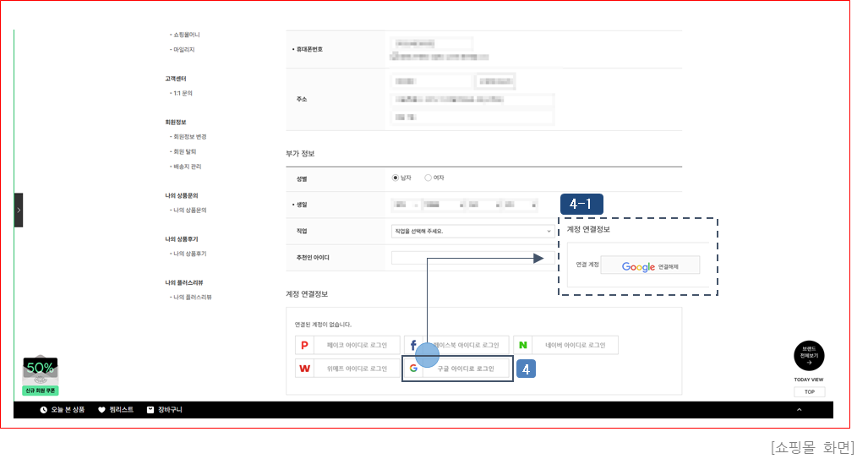The image size is (868, 470).
Task: Expand the dark side tab with right arrow
Action: point(19,210)
